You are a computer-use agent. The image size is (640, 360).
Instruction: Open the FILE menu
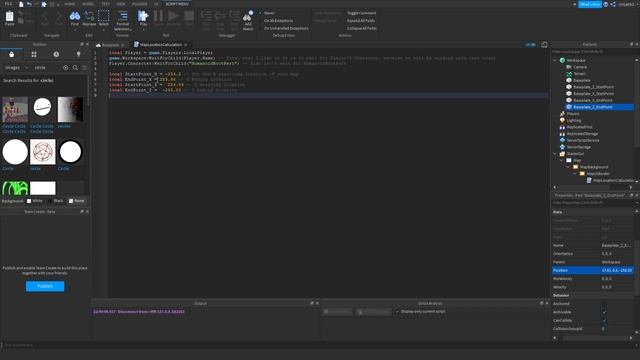click(x=8, y=4)
